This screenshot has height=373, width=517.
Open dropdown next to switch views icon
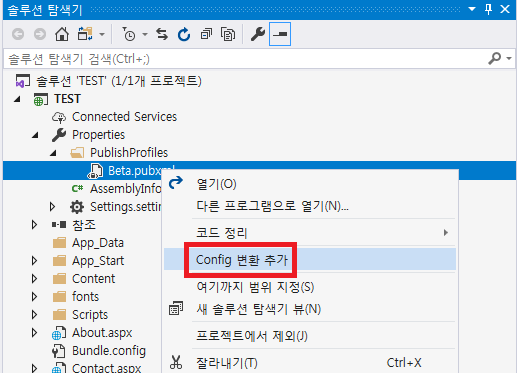click(102, 34)
